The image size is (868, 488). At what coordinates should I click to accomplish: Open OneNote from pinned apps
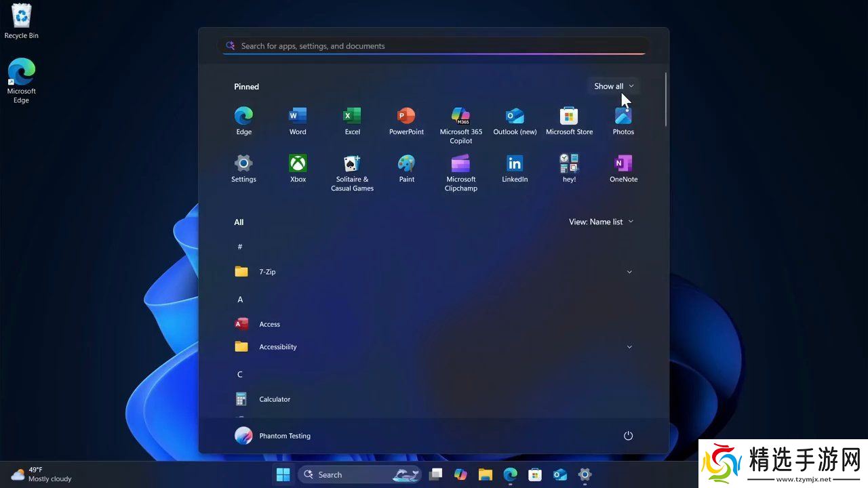623,169
